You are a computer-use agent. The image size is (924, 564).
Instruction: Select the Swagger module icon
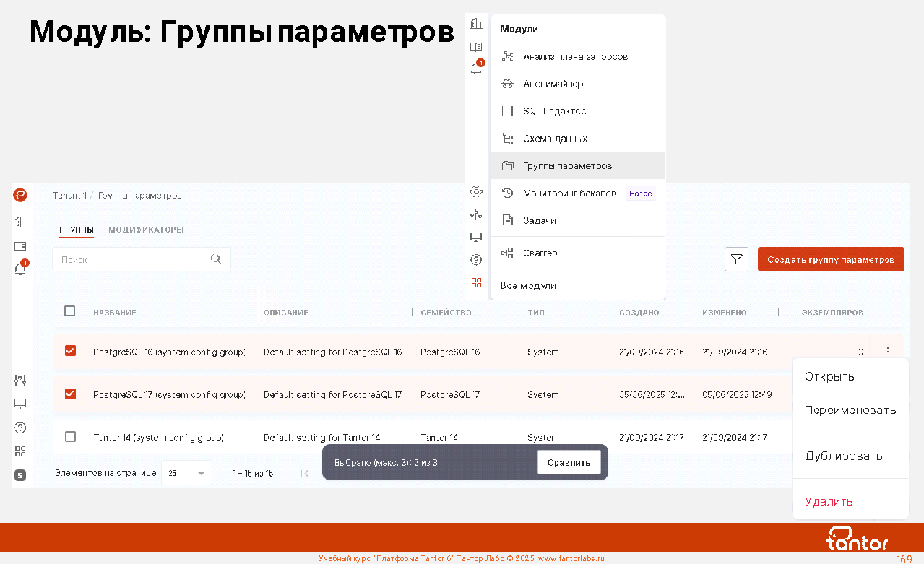tap(507, 253)
